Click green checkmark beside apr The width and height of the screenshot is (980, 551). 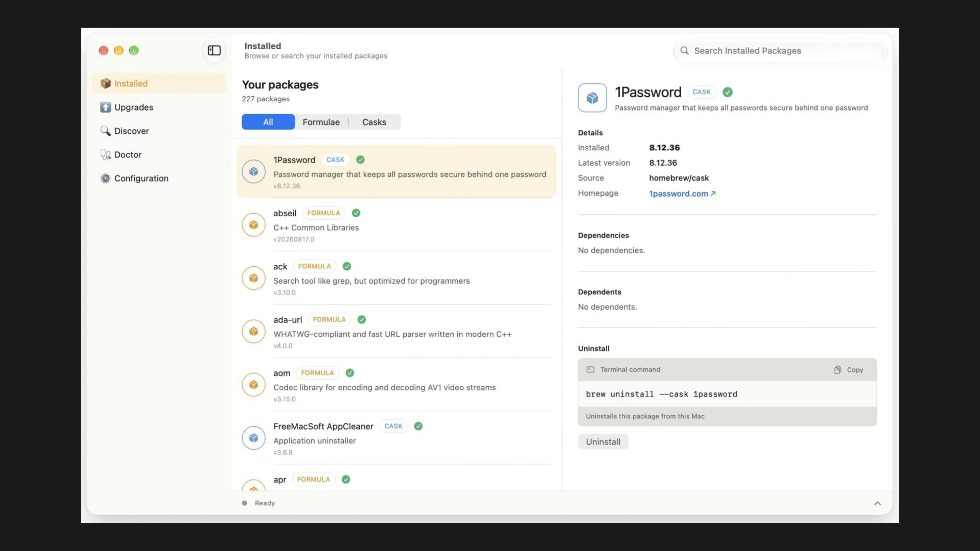346,479
